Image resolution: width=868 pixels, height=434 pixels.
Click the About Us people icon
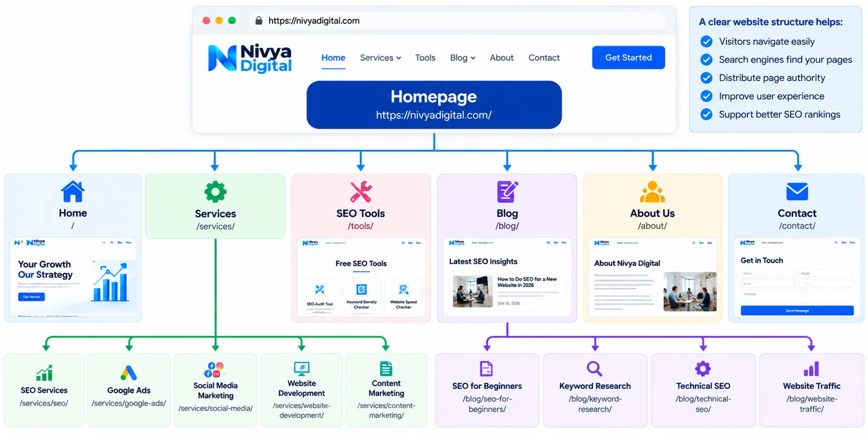click(652, 192)
